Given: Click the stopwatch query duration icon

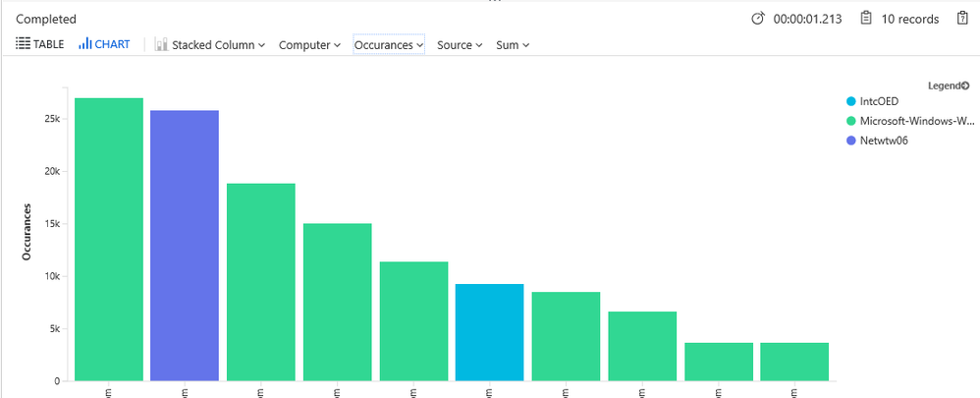Looking at the screenshot, I should coord(757,19).
